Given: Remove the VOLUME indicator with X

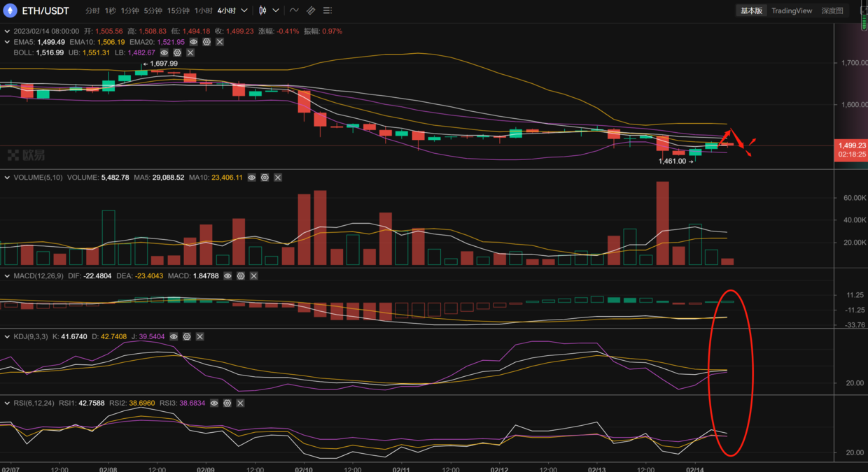Looking at the screenshot, I should click(278, 178).
